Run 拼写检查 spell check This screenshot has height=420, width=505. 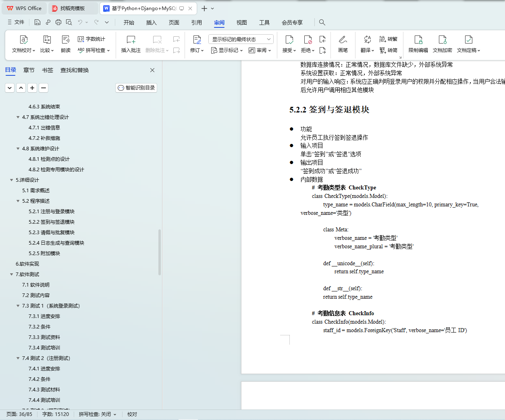pos(94,50)
